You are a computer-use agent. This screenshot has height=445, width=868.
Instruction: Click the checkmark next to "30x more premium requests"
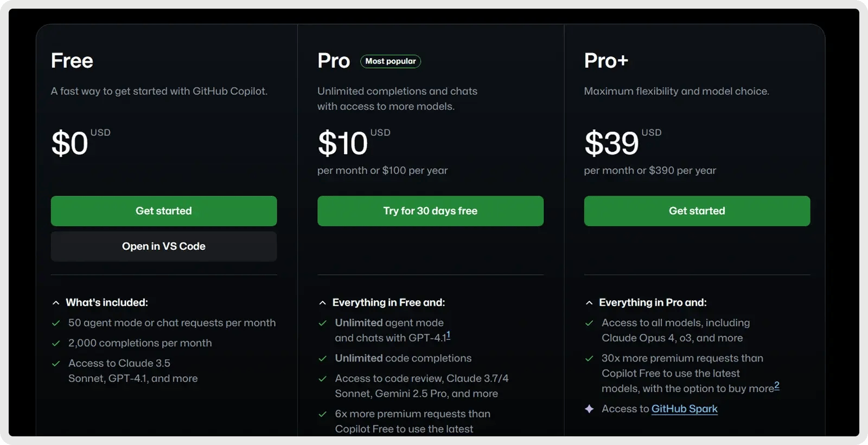point(589,358)
